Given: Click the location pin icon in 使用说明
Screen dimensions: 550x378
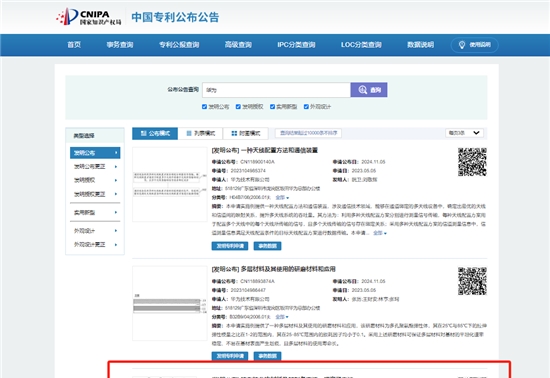Looking at the screenshot, I should tap(462, 45).
